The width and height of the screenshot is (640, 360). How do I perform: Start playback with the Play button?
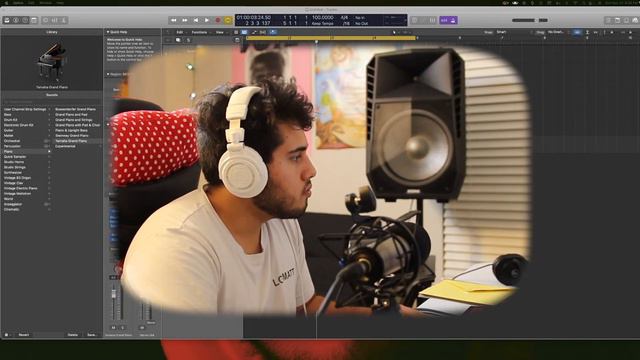[x=207, y=20]
